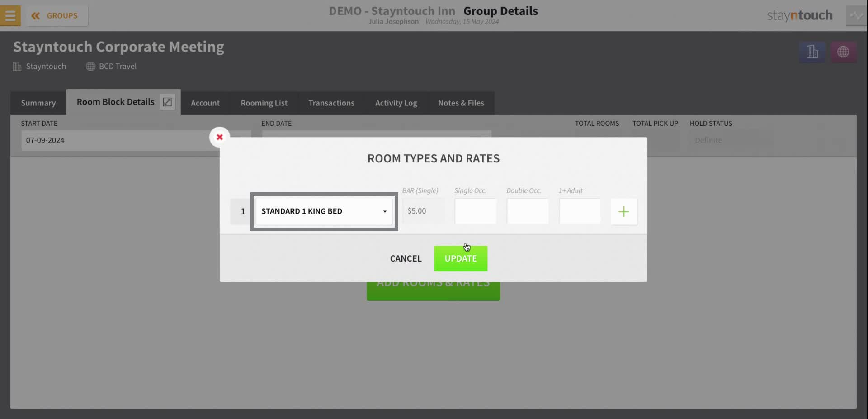Click the Double Occ. rate field
The height and width of the screenshot is (419, 868).
click(x=528, y=211)
